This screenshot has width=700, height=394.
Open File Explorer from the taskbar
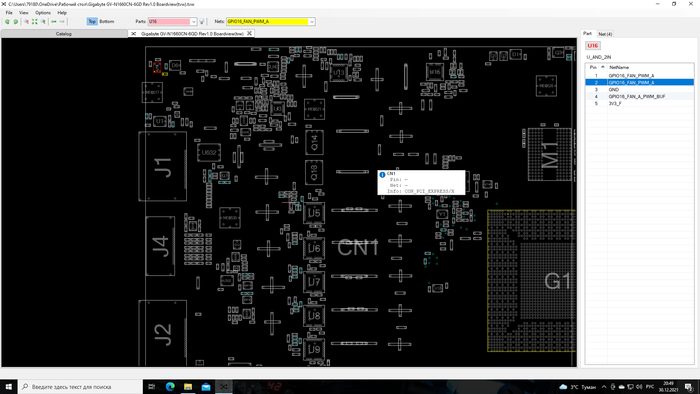click(188, 386)
